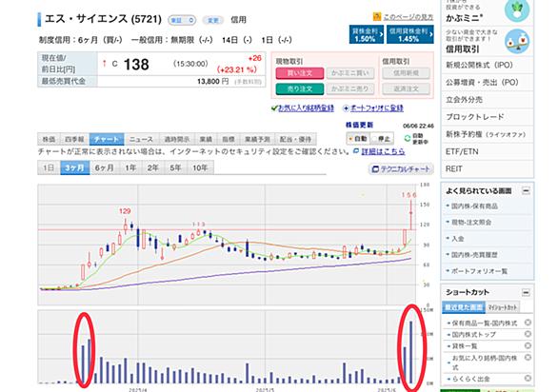The height and width of the screenshot is (392, 558).
Task: Collapse the よく見られている画面 panel
Action: pos(526,191)
